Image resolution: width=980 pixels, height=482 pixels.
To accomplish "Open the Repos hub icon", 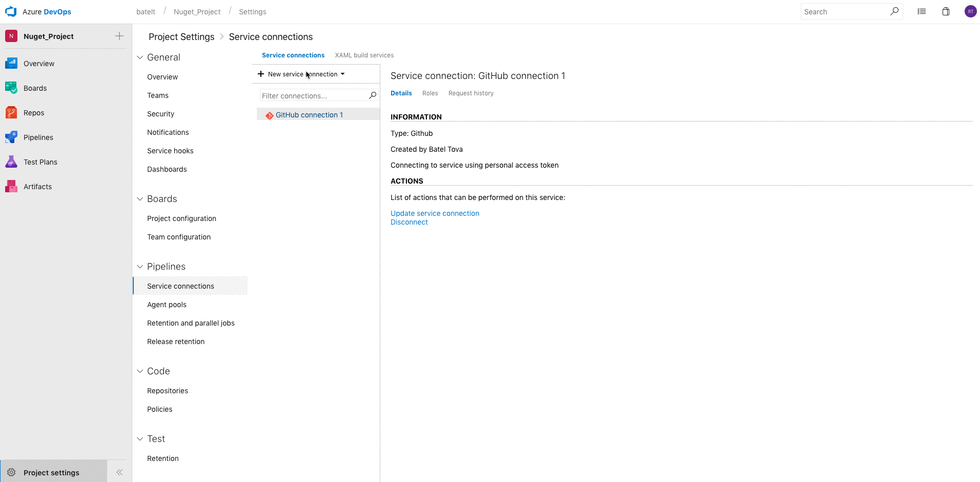I will tap(11, 113).
